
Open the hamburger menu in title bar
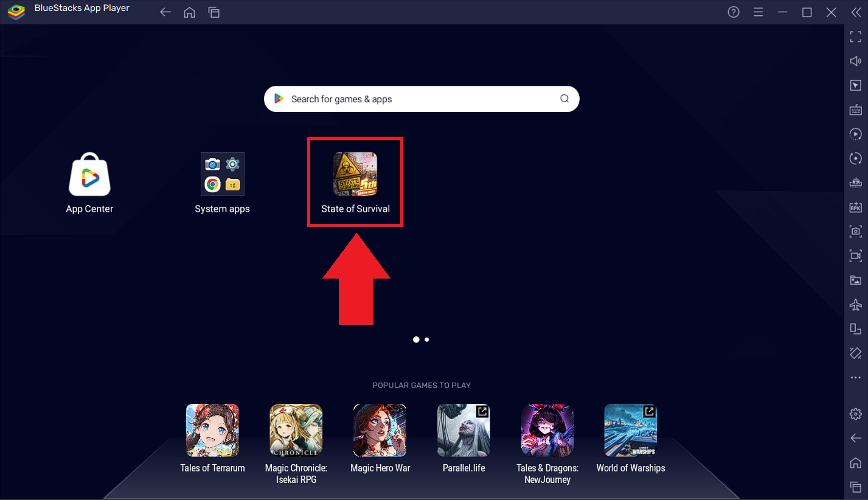(758, 12)
